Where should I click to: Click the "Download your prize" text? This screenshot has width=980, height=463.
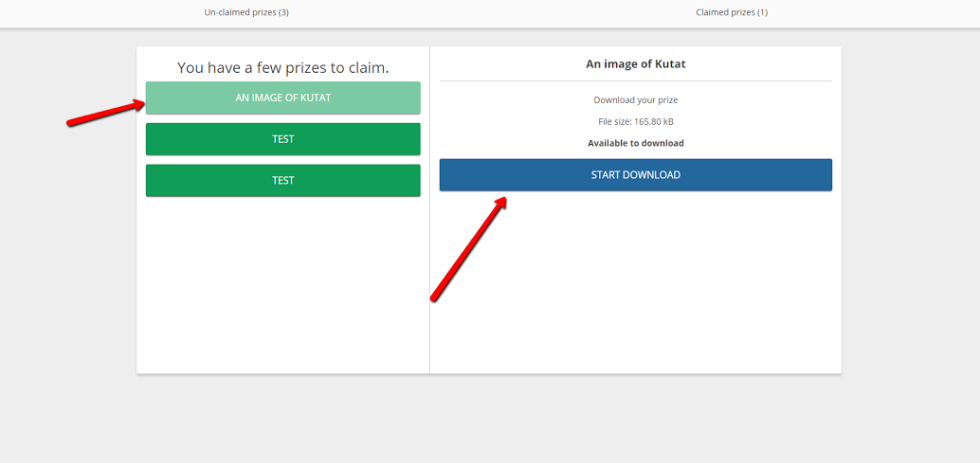pos(636,99)
